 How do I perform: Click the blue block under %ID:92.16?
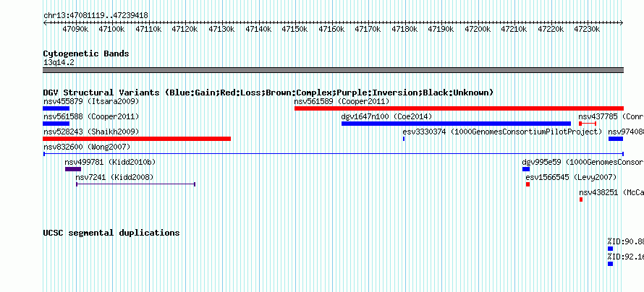click(610, 264)
